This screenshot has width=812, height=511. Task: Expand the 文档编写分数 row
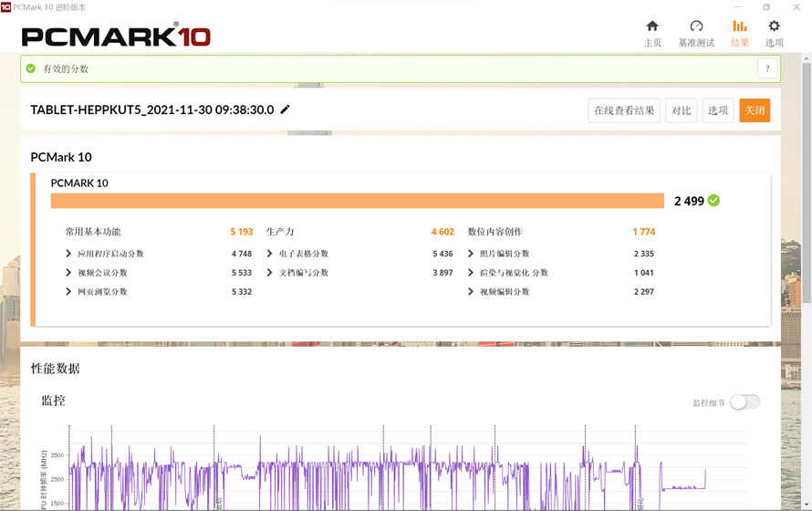[x=269, y=272]
